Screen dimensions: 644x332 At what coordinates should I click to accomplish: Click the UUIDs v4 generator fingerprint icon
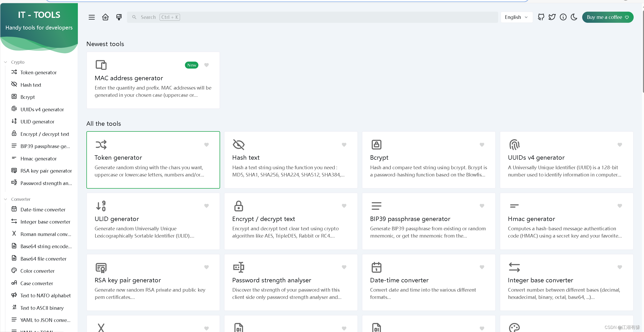click(x=514, y=145)
